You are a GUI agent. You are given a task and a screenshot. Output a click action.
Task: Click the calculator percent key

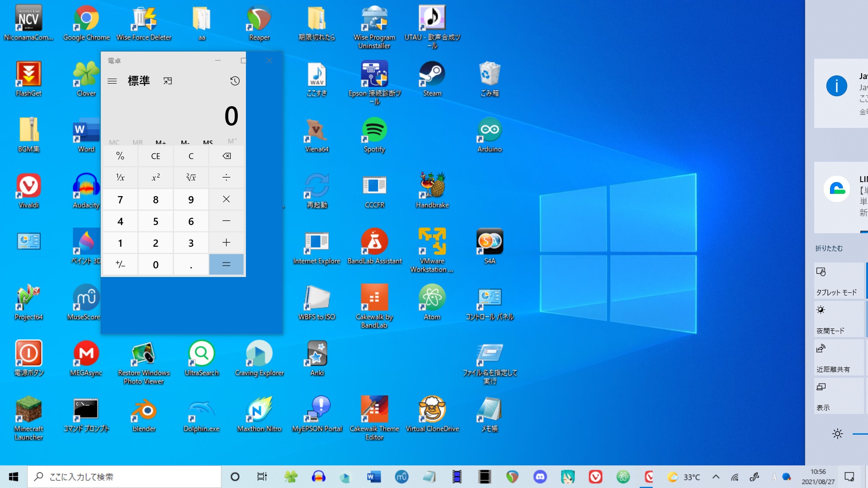120,156
